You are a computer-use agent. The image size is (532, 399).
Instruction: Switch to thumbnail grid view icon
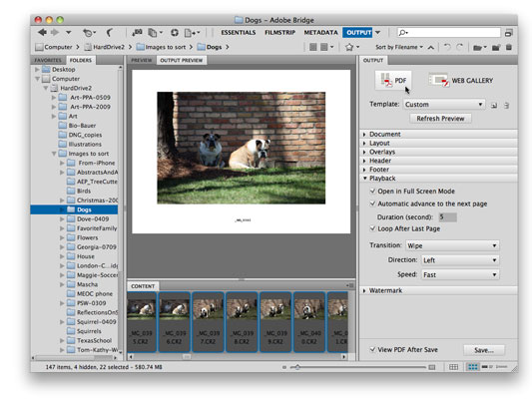(473, 367)
